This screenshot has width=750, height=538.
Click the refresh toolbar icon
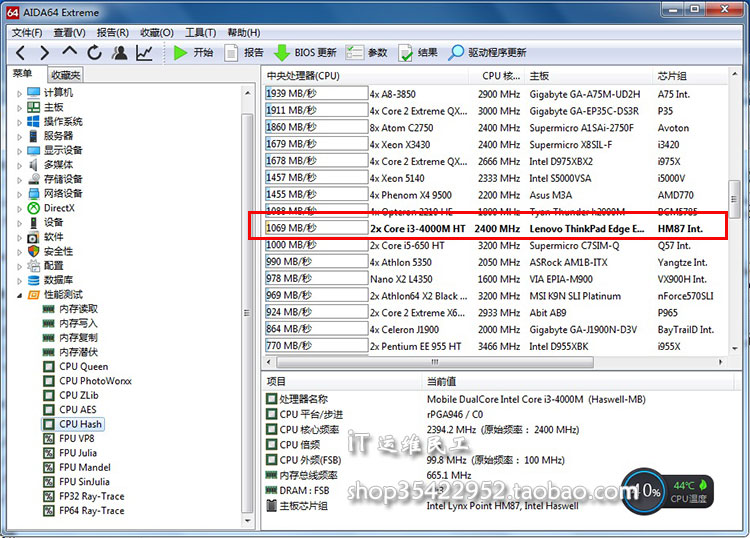click(x=94, y=53)
